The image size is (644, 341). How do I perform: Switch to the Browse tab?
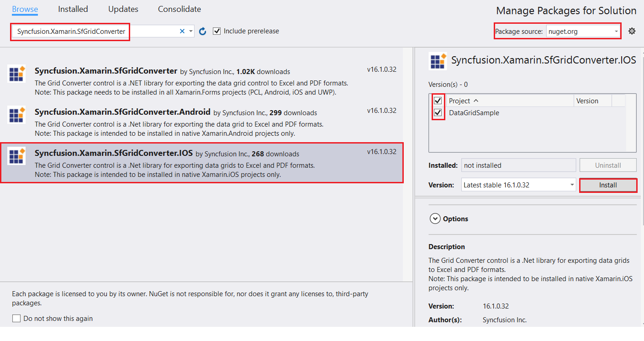click(x=25, y=9)
